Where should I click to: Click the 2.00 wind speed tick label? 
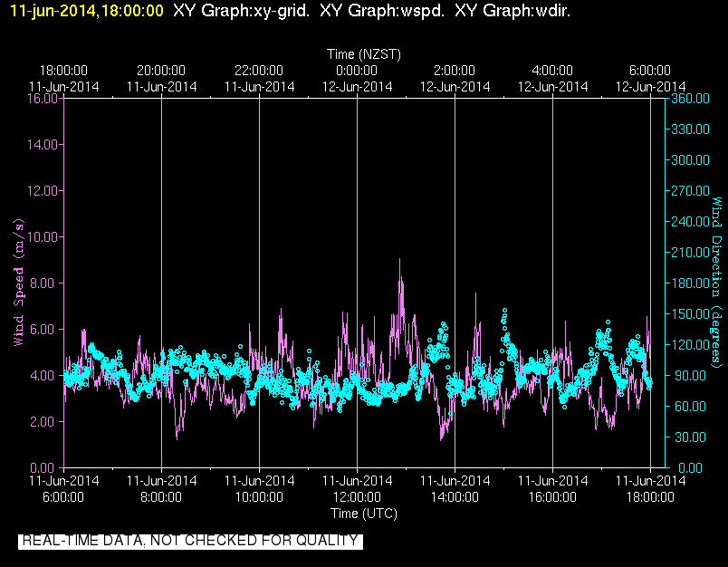(43, 422)
